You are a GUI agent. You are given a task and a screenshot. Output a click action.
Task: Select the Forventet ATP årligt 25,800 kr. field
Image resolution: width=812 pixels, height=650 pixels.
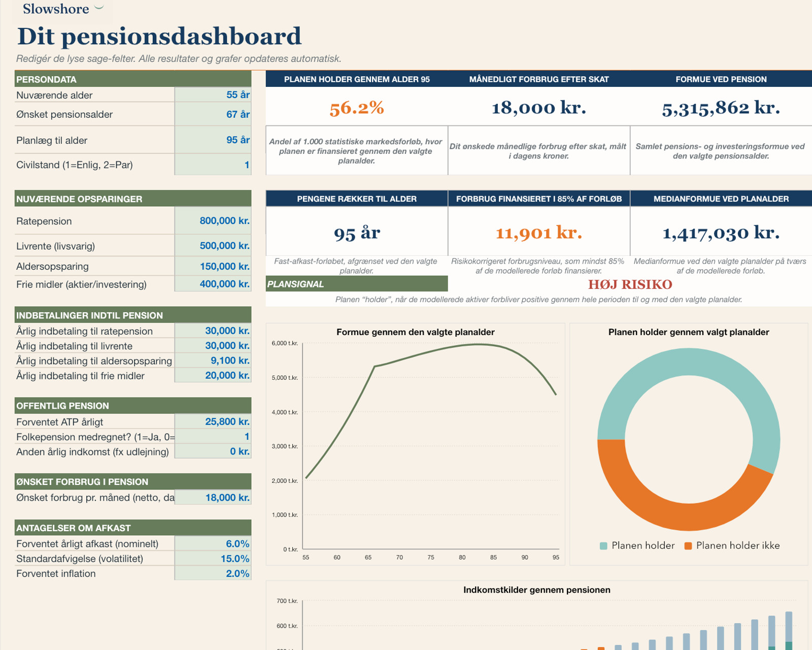(x=213, y=421)
